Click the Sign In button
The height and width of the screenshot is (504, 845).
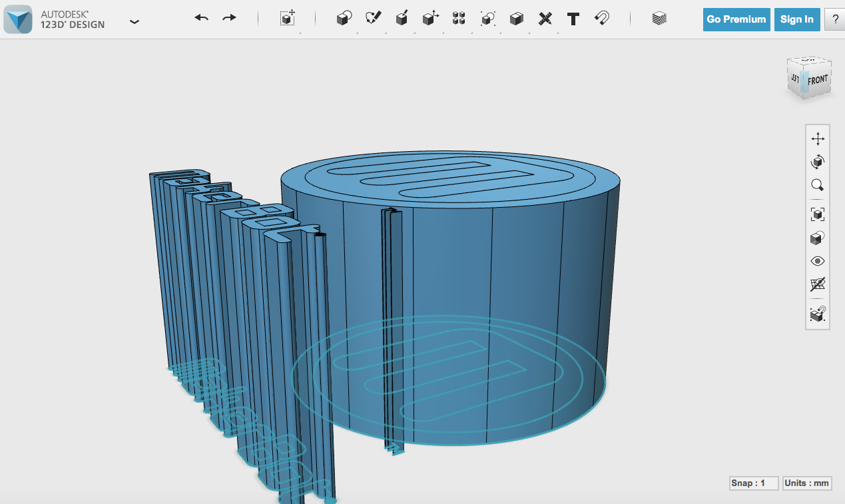point(797,19)
